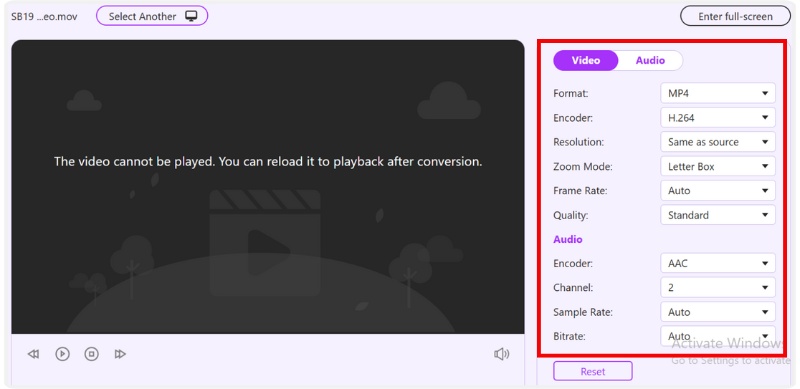Click the SB19 ...eo.mov file name
Screen dimensions: 800x389
44,16
